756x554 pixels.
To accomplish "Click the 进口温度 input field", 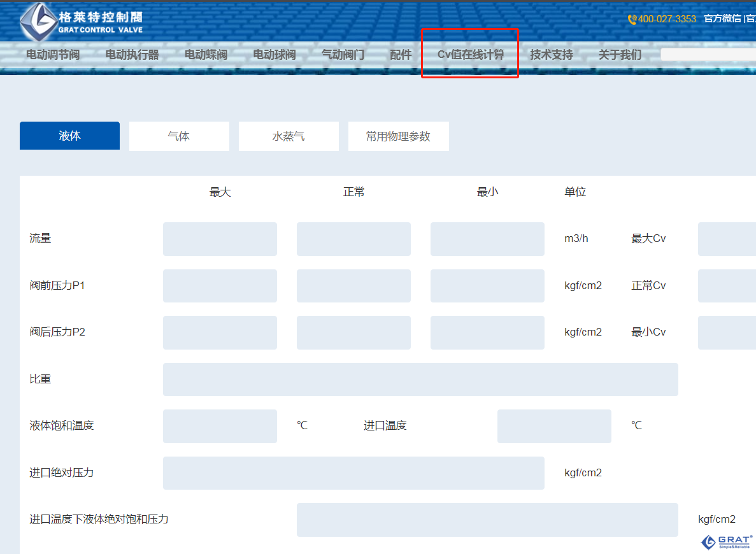I will point(554,426).
